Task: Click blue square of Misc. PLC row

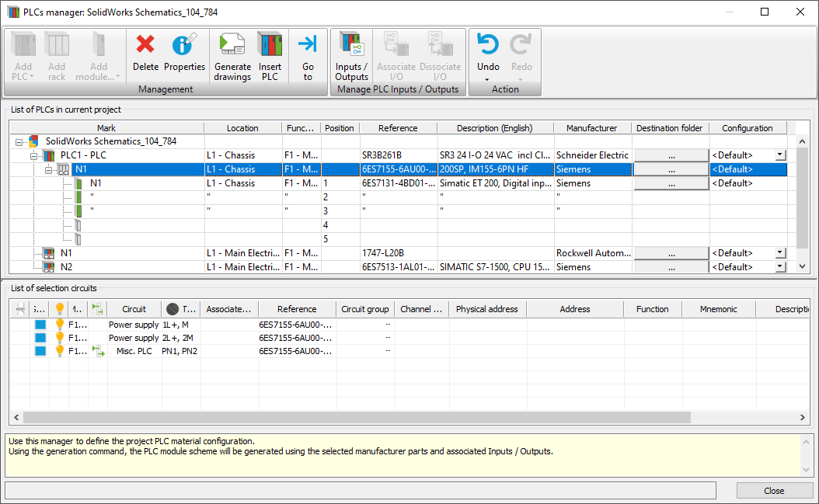Action: [x=40, y=350]
